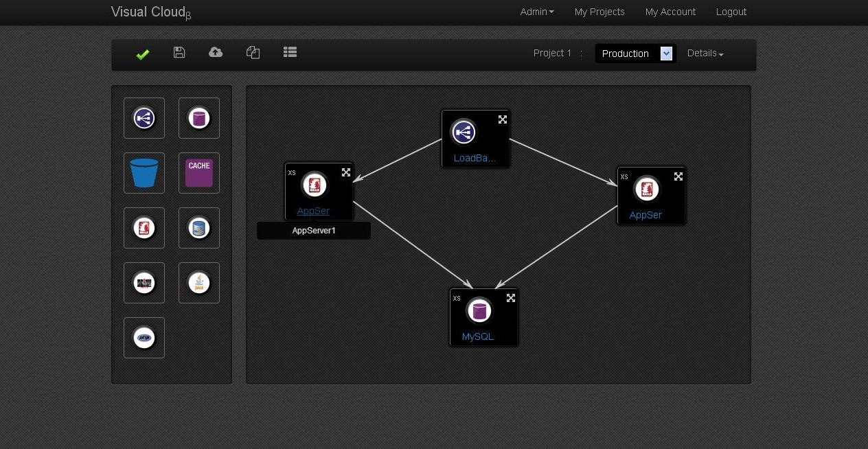Expand the MySQL node with its expand icon
The width and height of the screenshot is (868, 449).
(511, 298)
